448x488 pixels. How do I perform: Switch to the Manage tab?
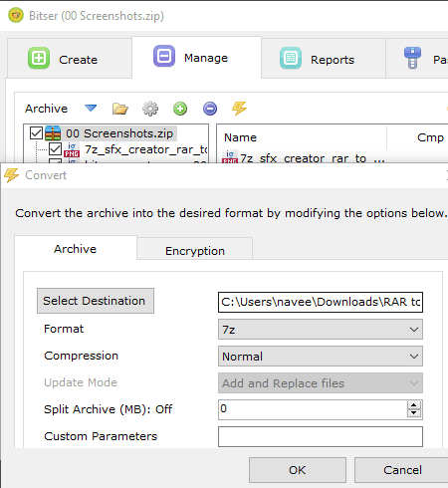point(196,57)
